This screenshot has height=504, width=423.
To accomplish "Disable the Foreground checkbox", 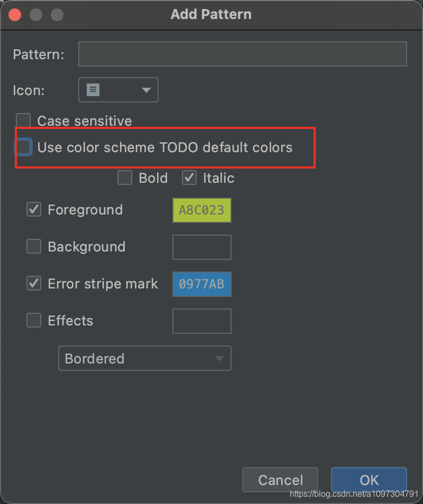I will pyautogui.click(x=34, y=209).
